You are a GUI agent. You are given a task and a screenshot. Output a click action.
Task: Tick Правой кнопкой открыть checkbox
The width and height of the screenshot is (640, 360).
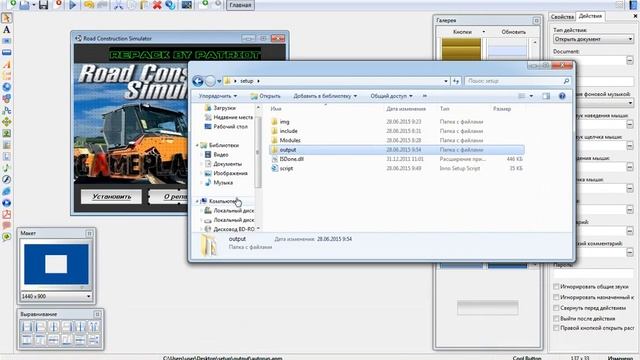click(556, 328)
